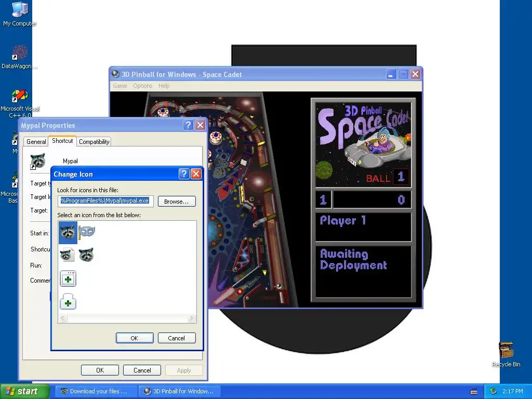Click the system tray icon beside the clock

pyautogui.click(x=494, y=391)
